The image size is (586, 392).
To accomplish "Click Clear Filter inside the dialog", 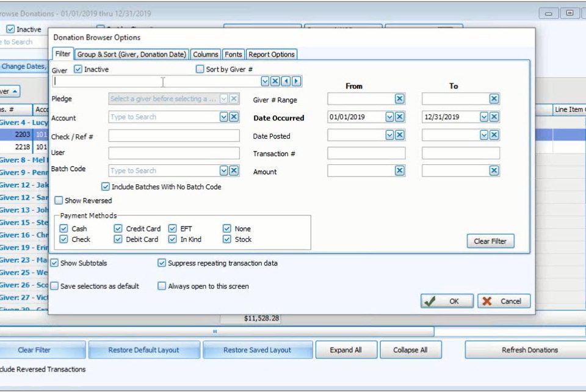I will tap(490, 241).
